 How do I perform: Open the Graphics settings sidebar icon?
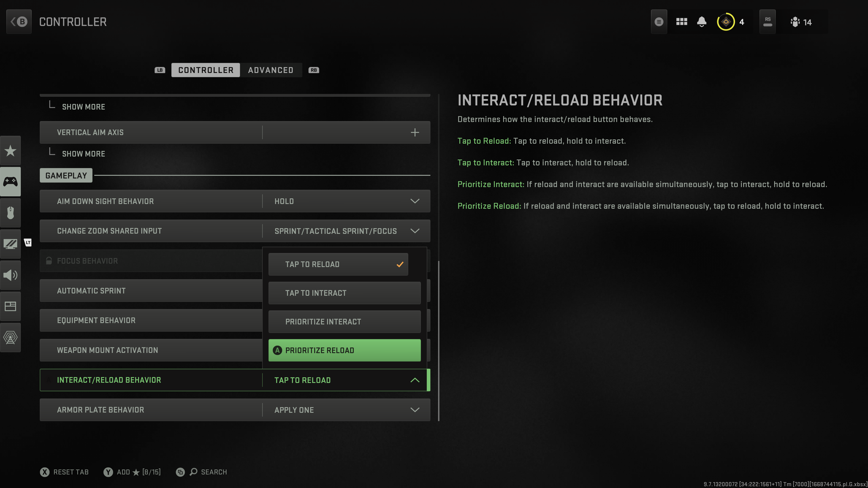click(x=10, y=244)
